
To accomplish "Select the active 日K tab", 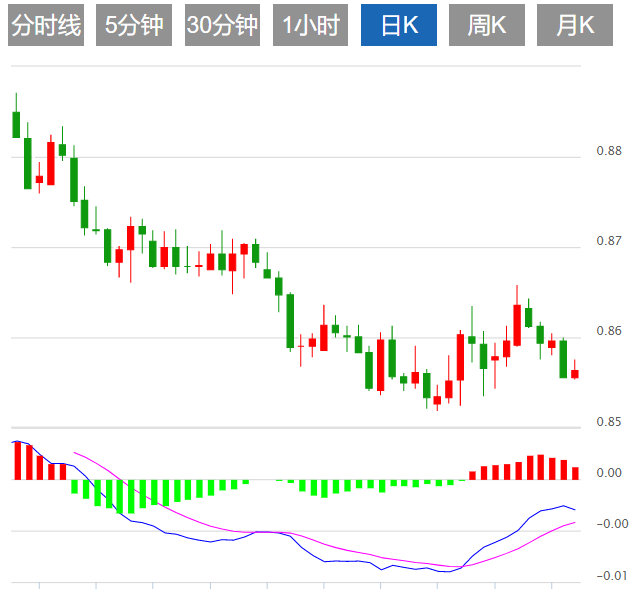I will pyautogui.click(x=399, y=25).
